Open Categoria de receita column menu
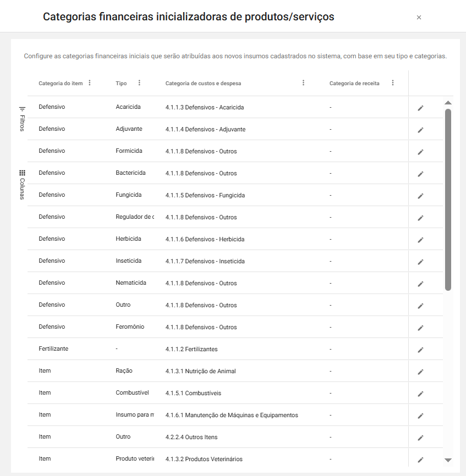The height and width of the screenshot is (476, 466). pos(393,83)
